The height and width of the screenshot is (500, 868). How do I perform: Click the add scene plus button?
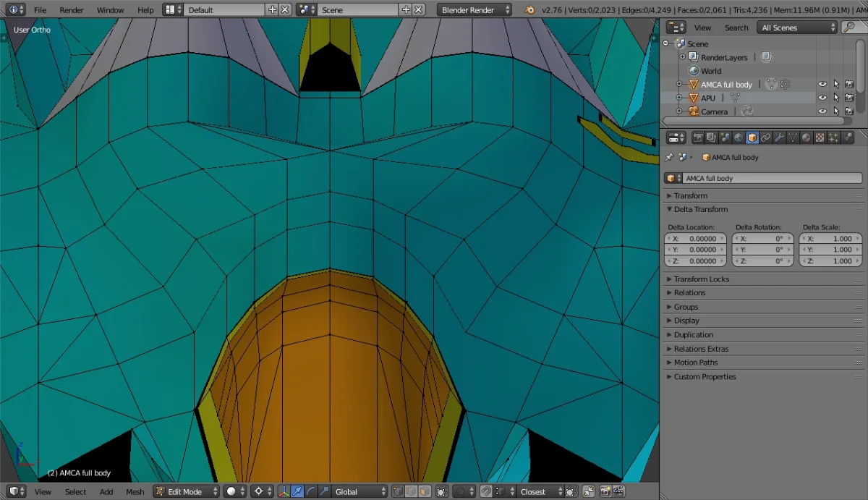pos(406,10)
